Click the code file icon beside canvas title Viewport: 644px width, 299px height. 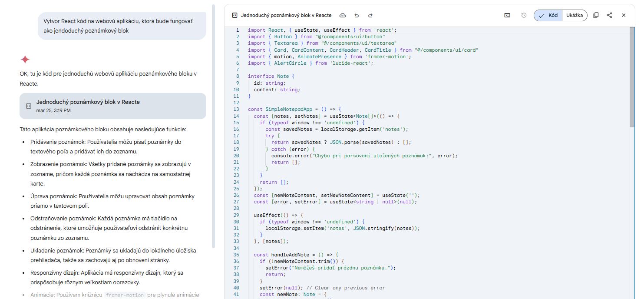click(x=234, y=15)
